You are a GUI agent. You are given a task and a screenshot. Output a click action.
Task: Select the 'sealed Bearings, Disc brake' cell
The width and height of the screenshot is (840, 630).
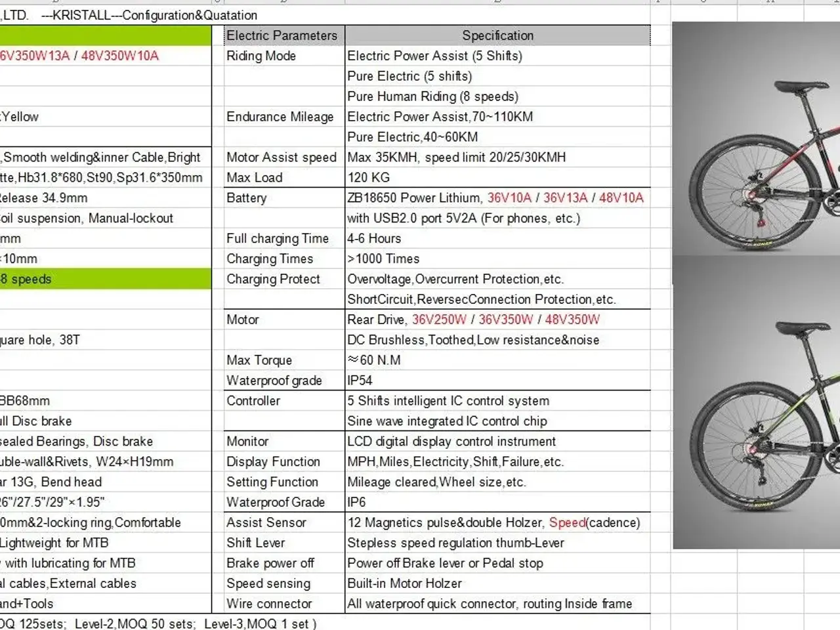[106, 442]
